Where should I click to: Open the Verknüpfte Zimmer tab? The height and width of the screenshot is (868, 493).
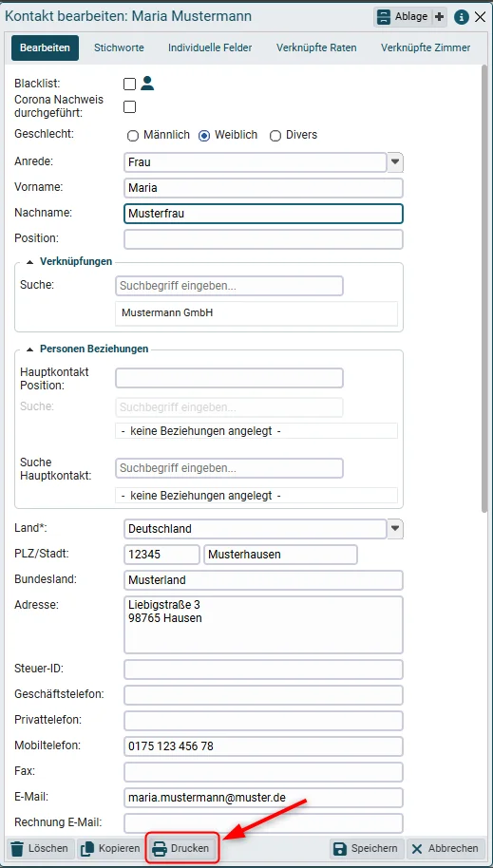(426, 47)
